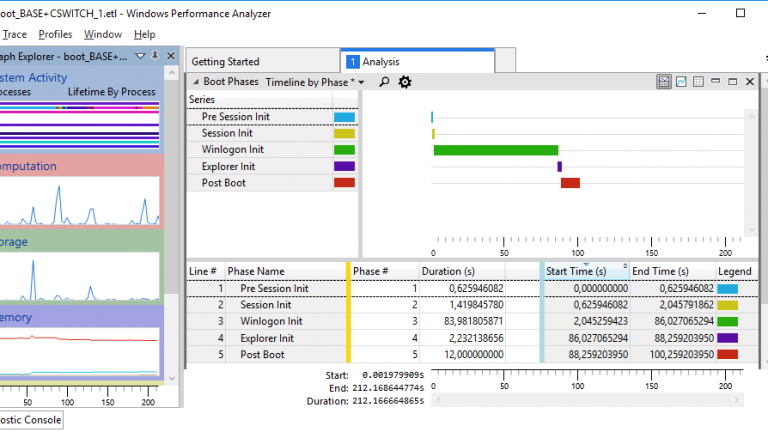Switch to table only display mode
768x432 pixels.
click(x=698, y=82)
